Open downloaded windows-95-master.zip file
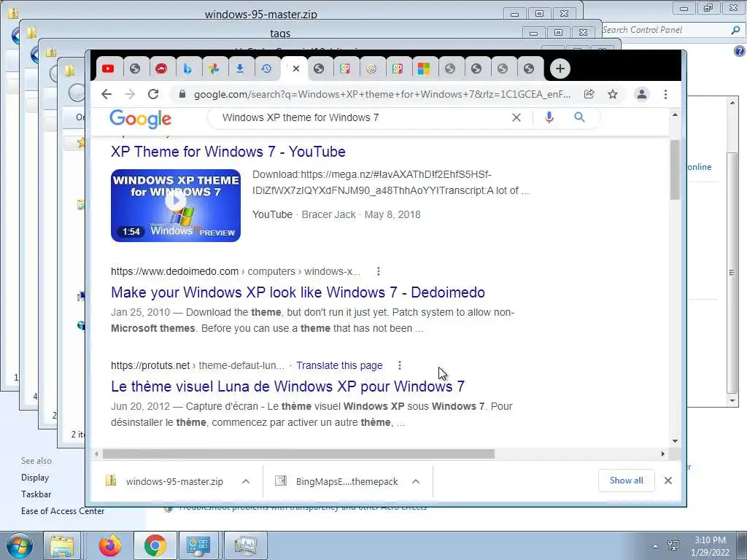747x560 pixels. coord(164,481)
